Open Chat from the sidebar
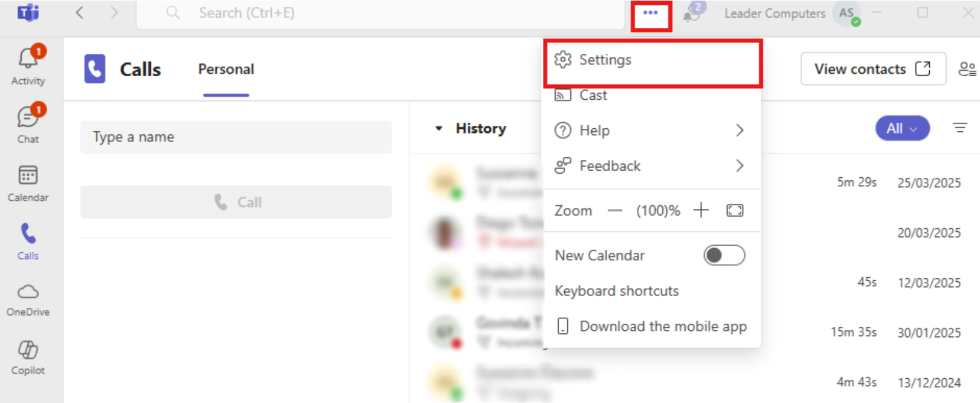This screenshot has height=403, width=980. (28, 123)
